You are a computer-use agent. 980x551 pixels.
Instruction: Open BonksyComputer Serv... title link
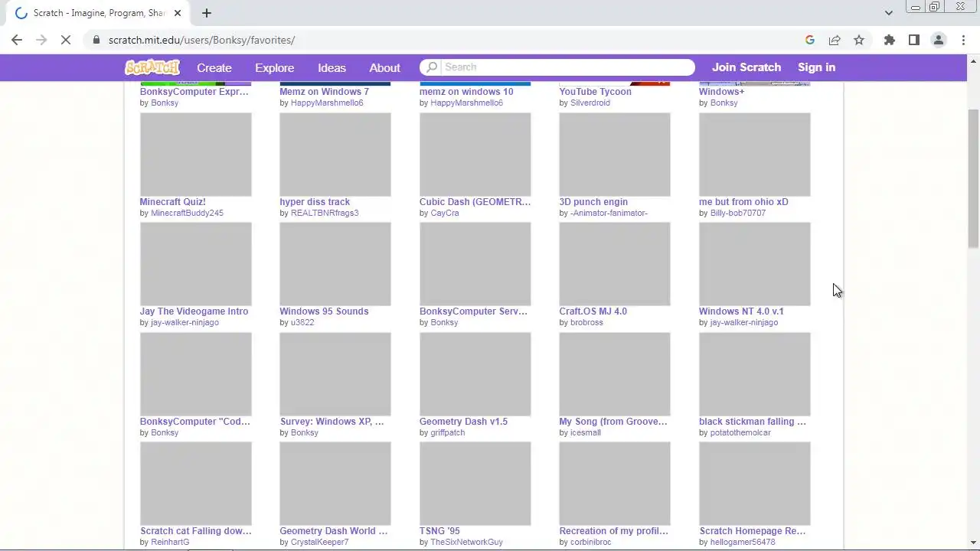click(x=473, y=311)
